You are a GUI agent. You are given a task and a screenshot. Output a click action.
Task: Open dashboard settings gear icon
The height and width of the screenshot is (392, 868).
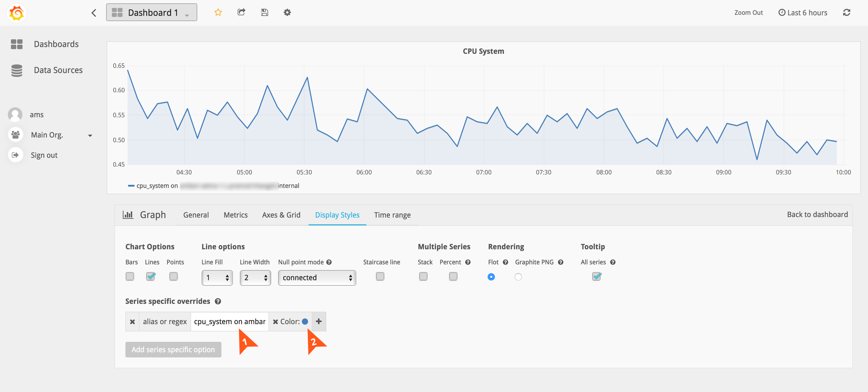(x=287, y=12)
